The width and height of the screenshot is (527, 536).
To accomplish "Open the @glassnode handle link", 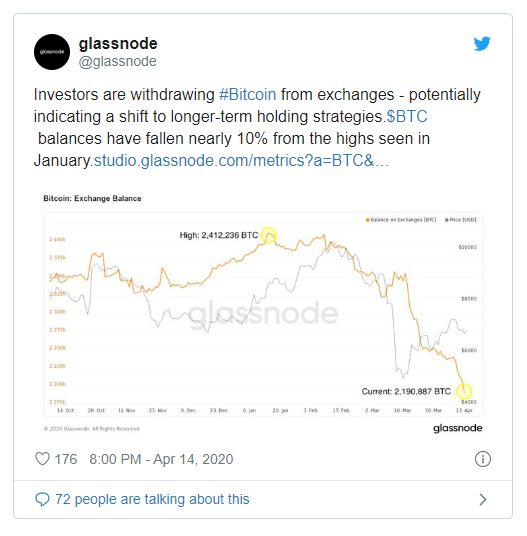I will [118, 62].
